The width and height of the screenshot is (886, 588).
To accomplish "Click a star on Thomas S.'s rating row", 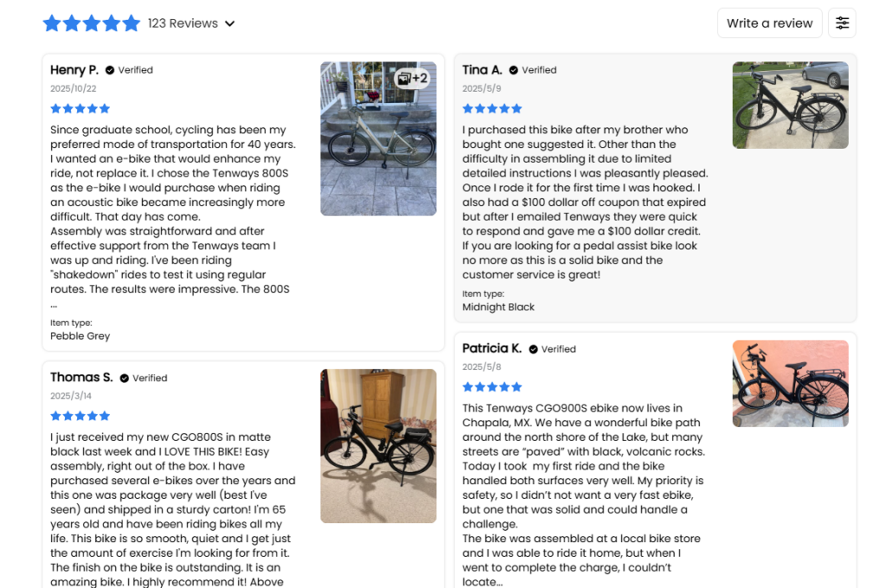I will (80, 415).
